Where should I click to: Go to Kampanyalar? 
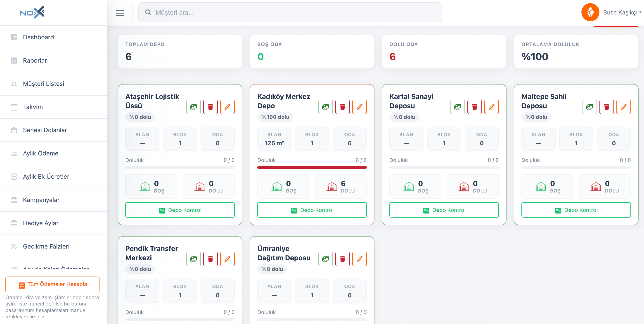(x=53, y=200)
